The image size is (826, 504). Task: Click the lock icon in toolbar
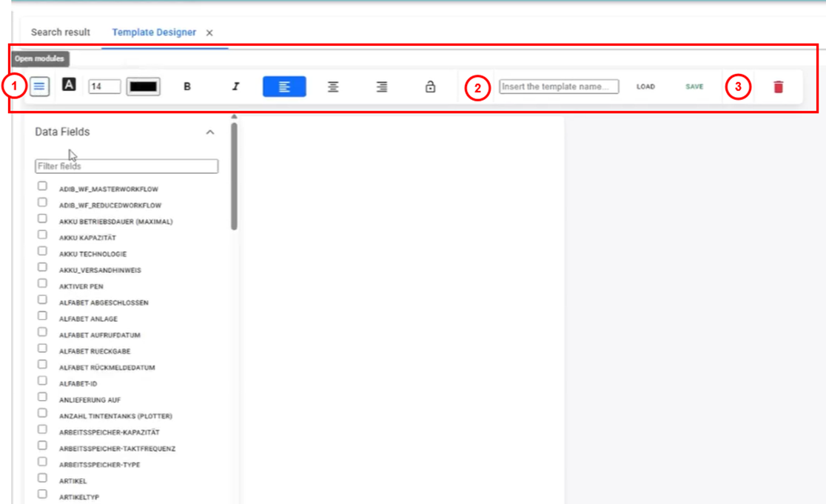click(x=430, y=87)
